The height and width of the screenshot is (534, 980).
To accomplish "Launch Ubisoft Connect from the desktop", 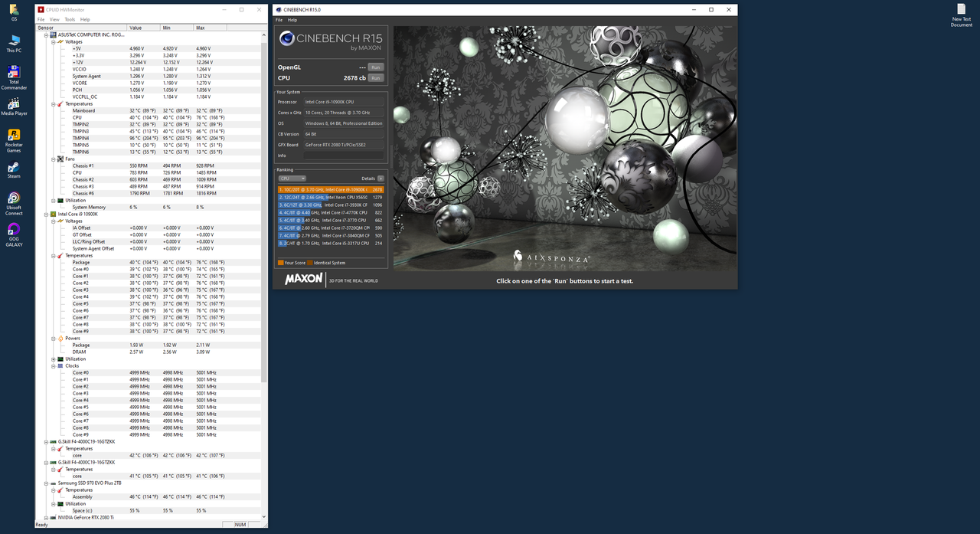I will click(14, 203).
